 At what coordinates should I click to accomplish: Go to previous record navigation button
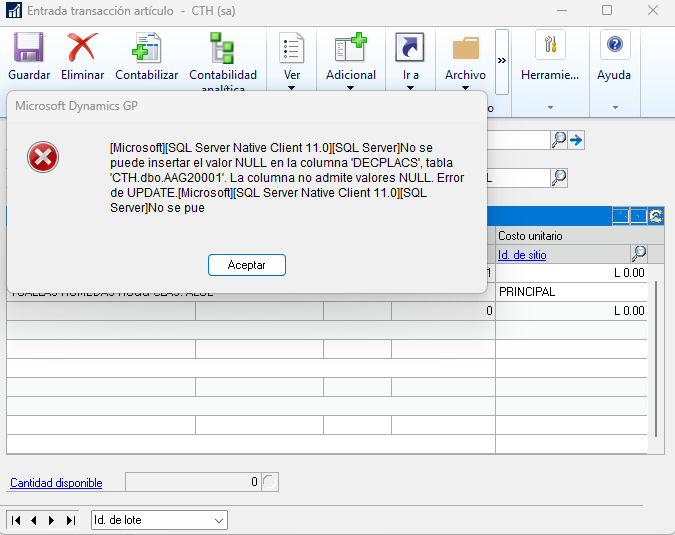(34, 520)
